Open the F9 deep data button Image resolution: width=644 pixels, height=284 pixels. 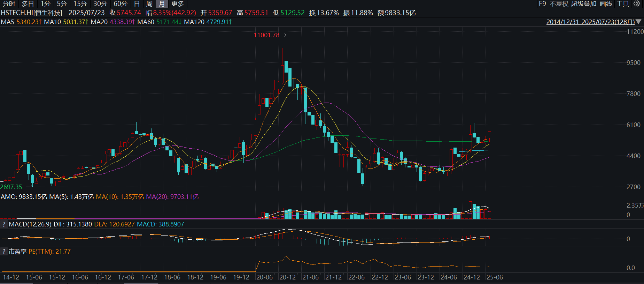pyautogui.click(x=542, y=4)
